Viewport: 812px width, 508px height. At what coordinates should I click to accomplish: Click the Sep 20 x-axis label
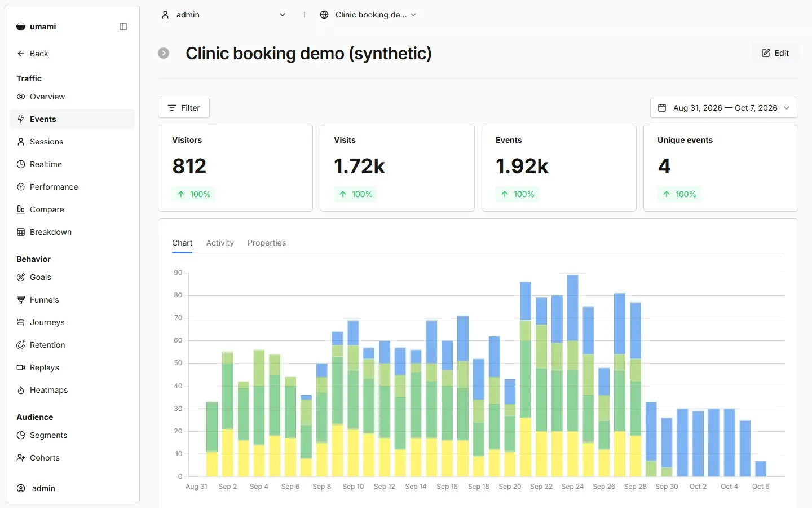click(x=510, y=487)
